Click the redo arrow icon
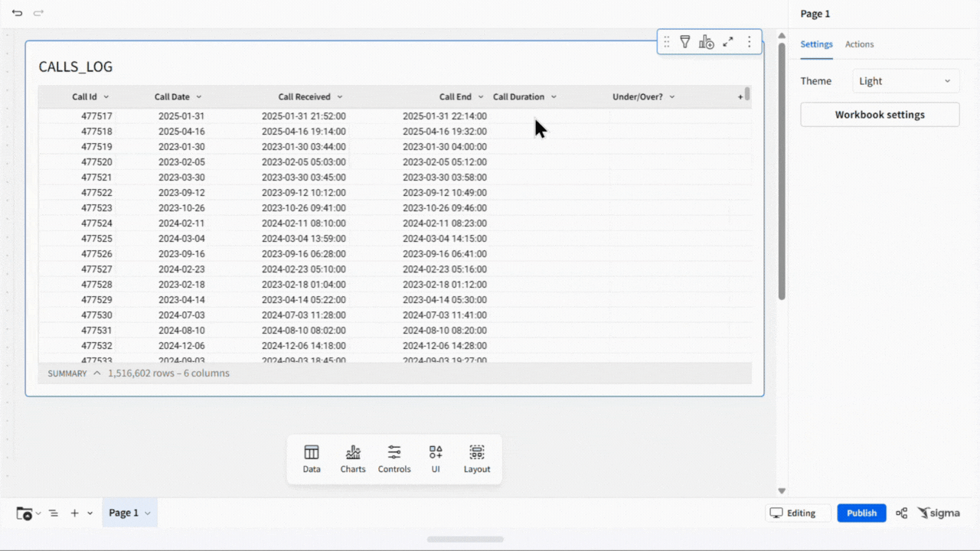The width and height of the screenshot is (980, 551). pyautogui.click(x=38, y=13)
